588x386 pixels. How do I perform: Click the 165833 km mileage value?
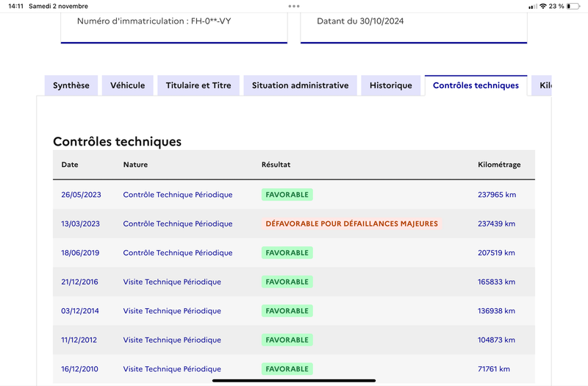tap(496, 282)
